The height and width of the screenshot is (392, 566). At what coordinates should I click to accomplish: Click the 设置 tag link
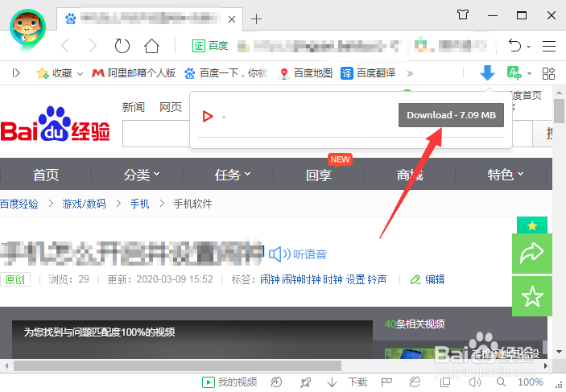[x=356, y=279]
